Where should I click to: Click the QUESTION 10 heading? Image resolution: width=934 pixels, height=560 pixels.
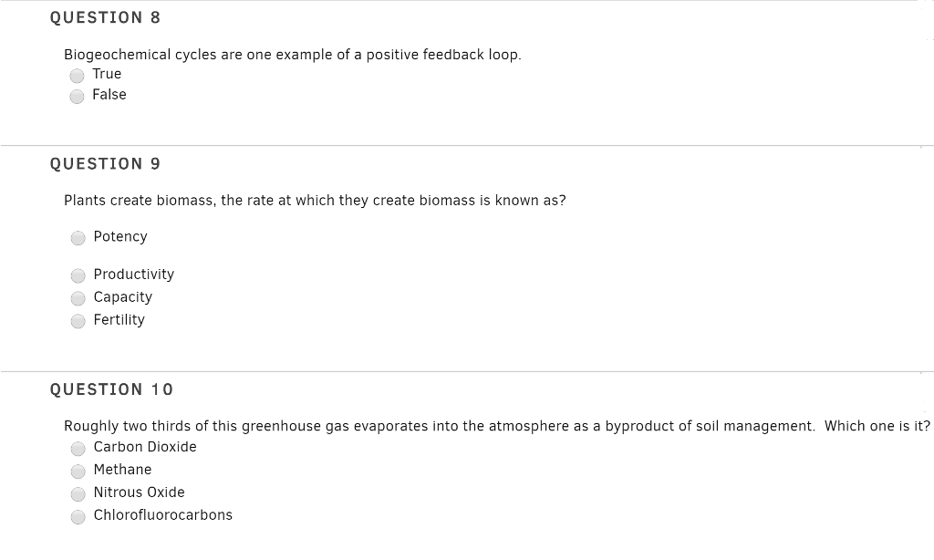click(x=112, y=389)
